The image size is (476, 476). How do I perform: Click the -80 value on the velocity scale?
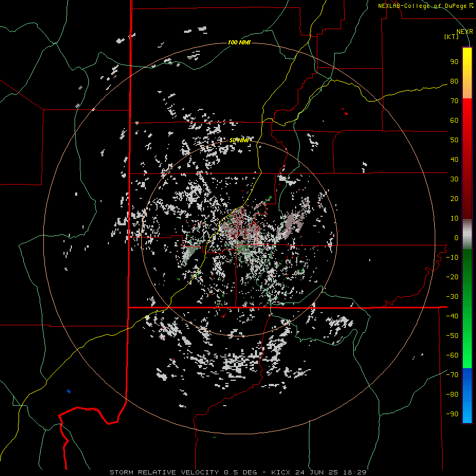pos(452,395)
